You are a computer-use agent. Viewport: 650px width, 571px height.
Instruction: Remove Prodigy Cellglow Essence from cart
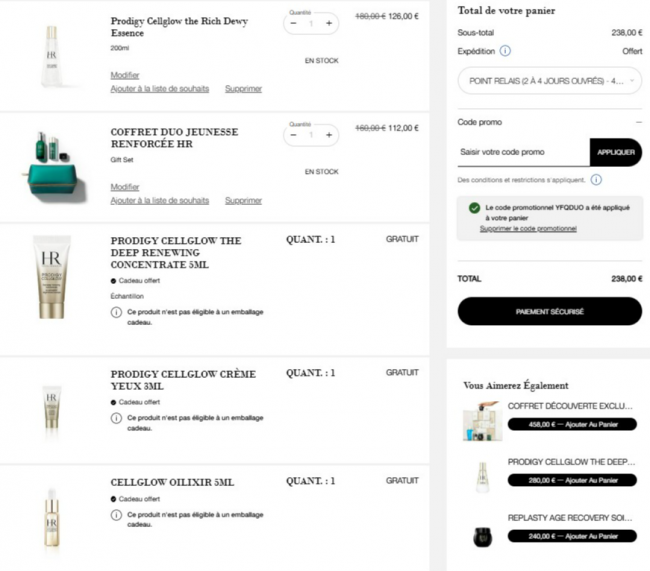243,89
